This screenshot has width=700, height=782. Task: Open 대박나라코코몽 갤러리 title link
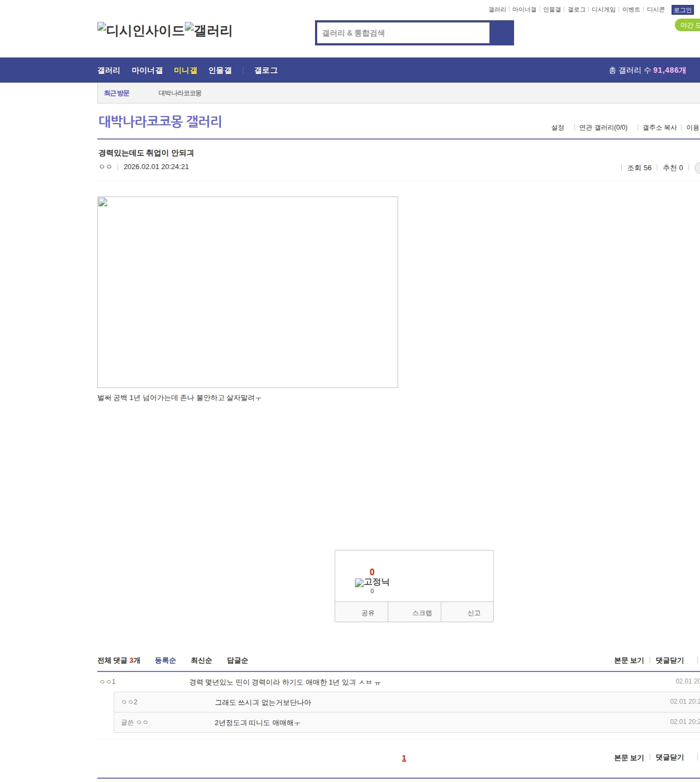click(x=160, y=121)
